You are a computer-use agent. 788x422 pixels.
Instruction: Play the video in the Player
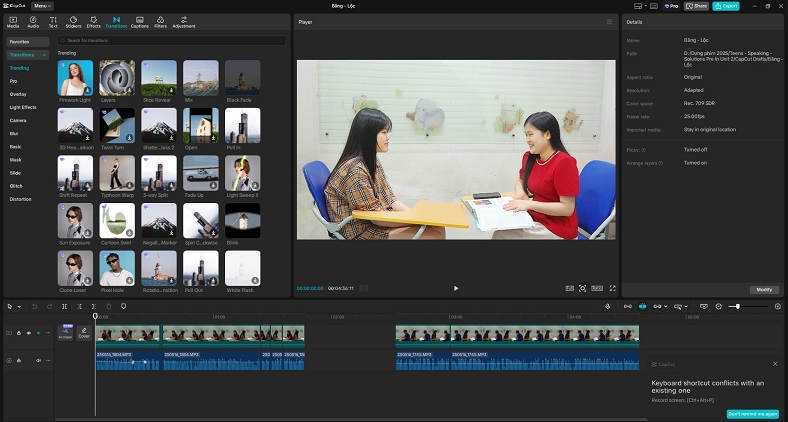click(x=456, y=288)
